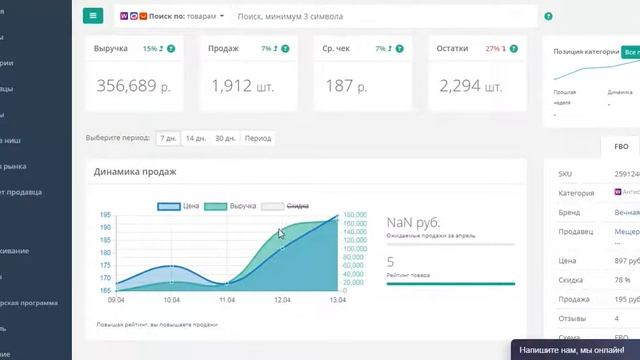The height and width of the screenshot is (360, 640).
Task: Open the FBO tab
Action: 621,147
